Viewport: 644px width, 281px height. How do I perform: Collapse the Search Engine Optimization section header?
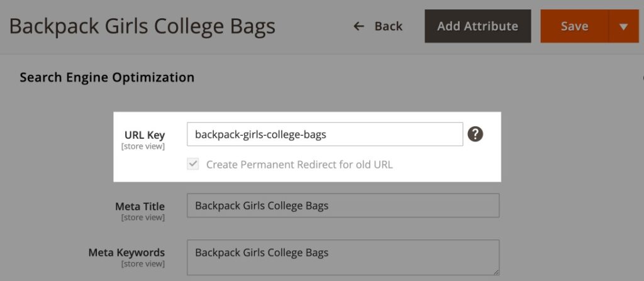(x=107, y=77)
